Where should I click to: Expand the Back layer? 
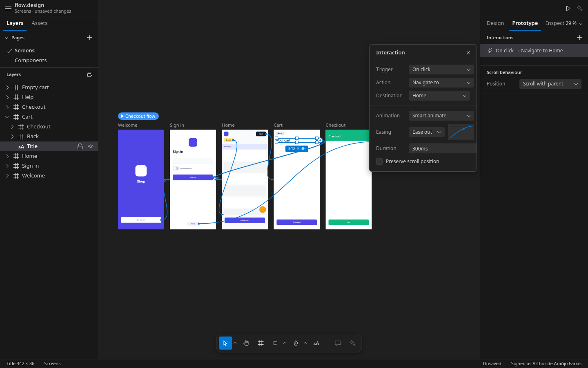tap(12, 137)
